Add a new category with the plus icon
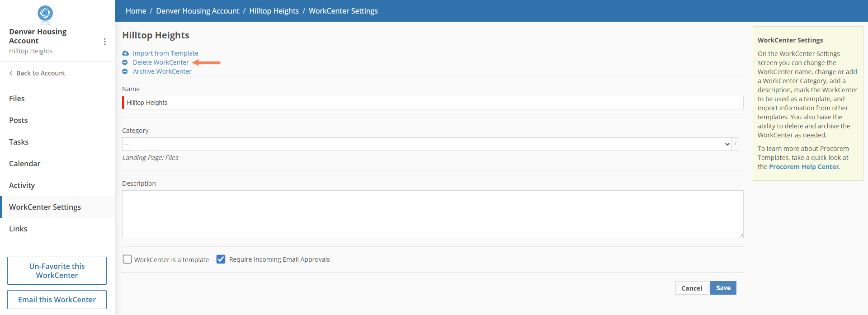Screen dimensions: 868x315 735,144
